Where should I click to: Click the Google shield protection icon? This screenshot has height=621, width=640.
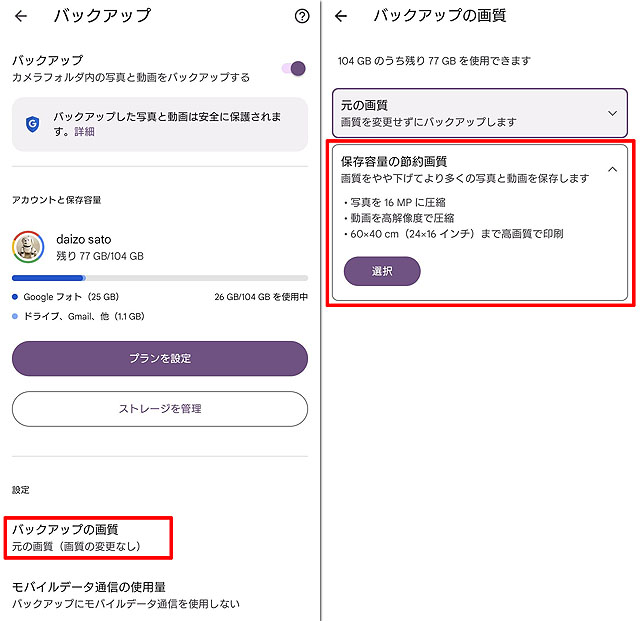(x=33, y=124)
